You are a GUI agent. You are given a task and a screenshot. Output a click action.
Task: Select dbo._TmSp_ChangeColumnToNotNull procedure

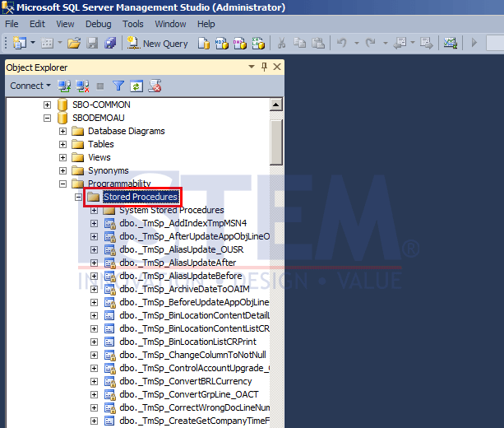[192, 355]
